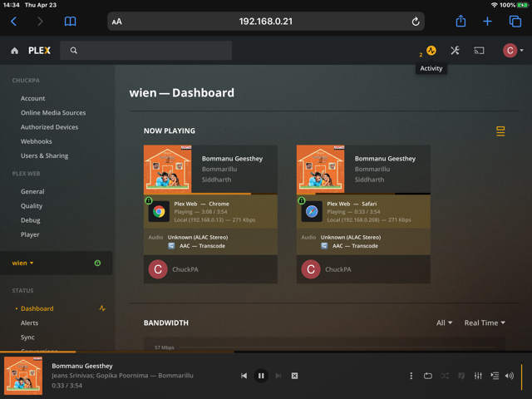Open Player settings
Screen dimensions: 532x399
coord(30,234)
